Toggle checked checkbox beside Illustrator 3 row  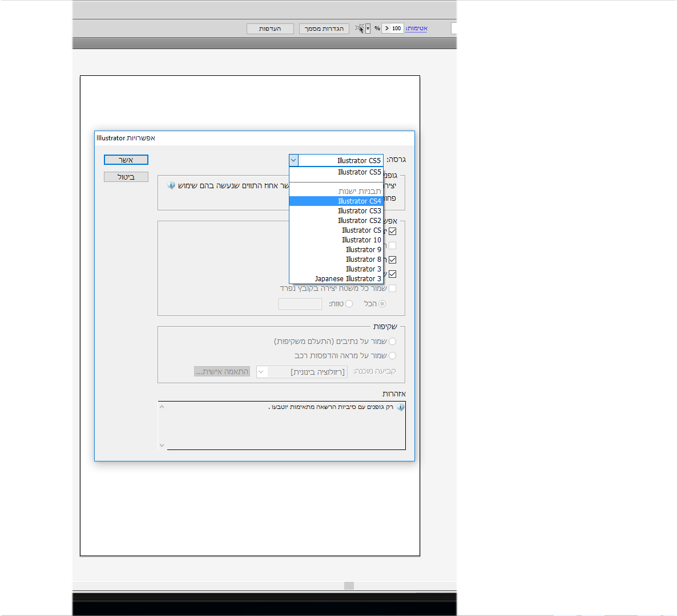coord(393,274)
